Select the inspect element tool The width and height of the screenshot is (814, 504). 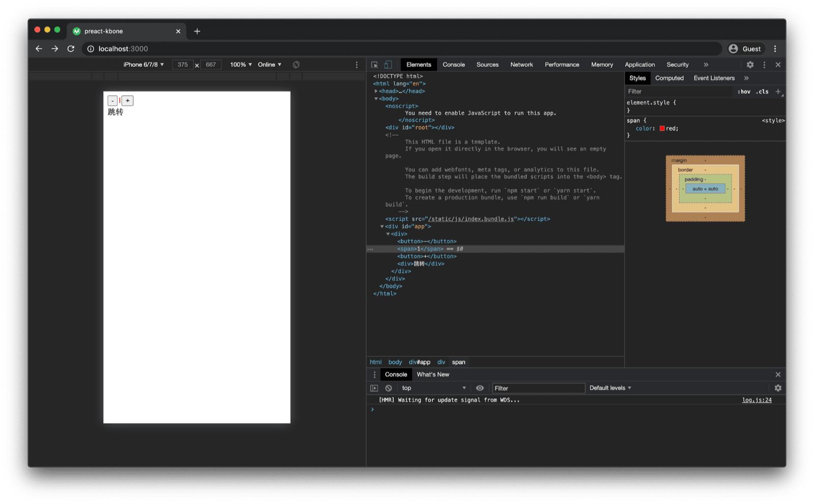(374, 65)
